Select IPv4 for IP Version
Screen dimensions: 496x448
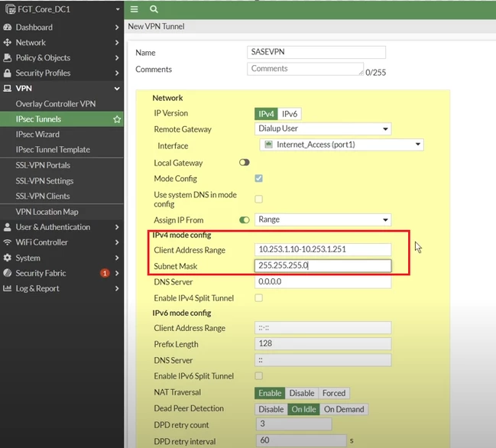pyautogui.click(x=266, y=114)
